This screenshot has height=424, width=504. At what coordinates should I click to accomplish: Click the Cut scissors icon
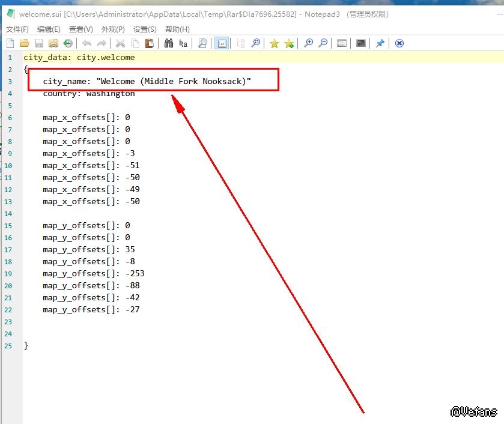tap(120, 43)
